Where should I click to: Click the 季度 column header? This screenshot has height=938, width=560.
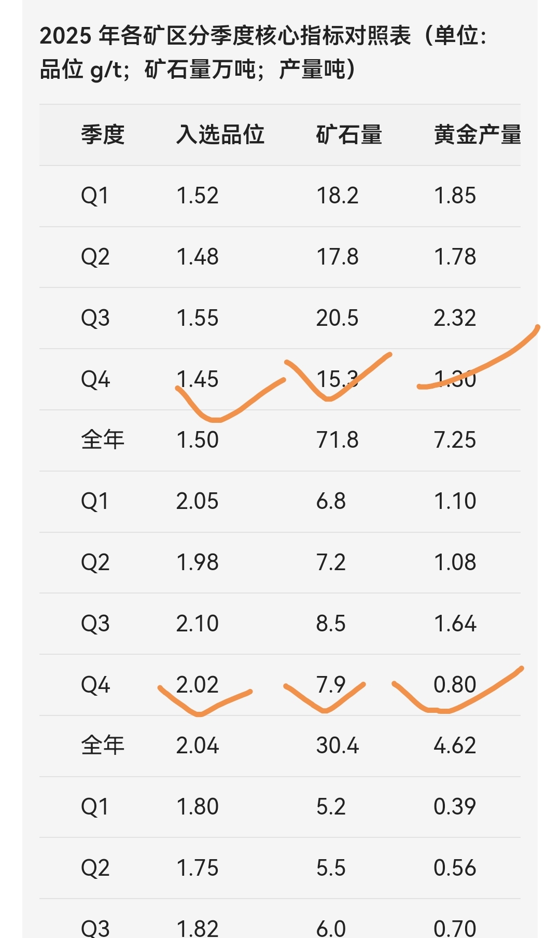pos(103,135)
